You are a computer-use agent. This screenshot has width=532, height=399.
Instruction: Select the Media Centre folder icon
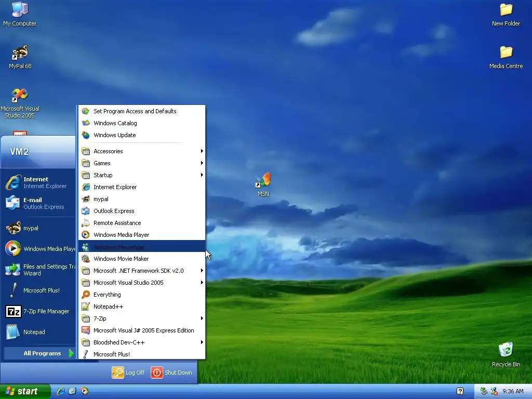[x=506, y=57]
